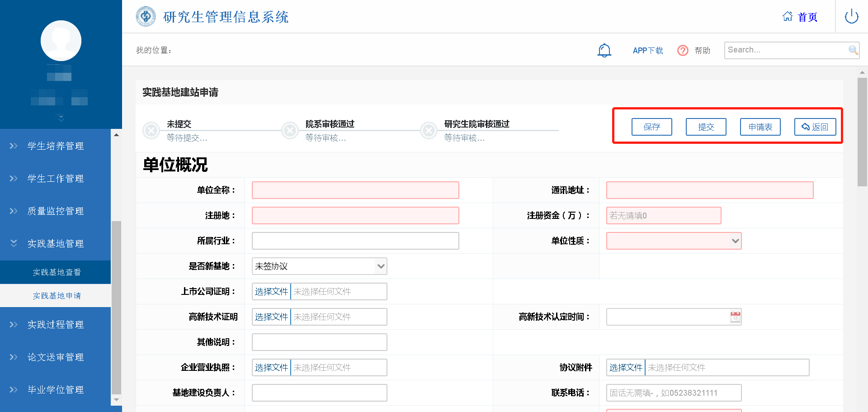The width and height of the screenshot is (868, 412).
Task: Click the user avatar picture
Action: tap(61, 41)
